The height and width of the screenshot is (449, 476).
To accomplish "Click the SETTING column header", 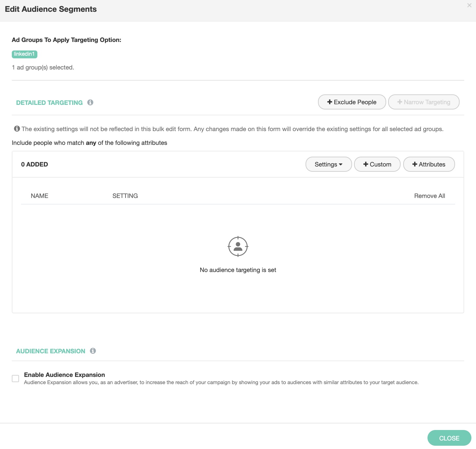I will [x=125, y=196].
